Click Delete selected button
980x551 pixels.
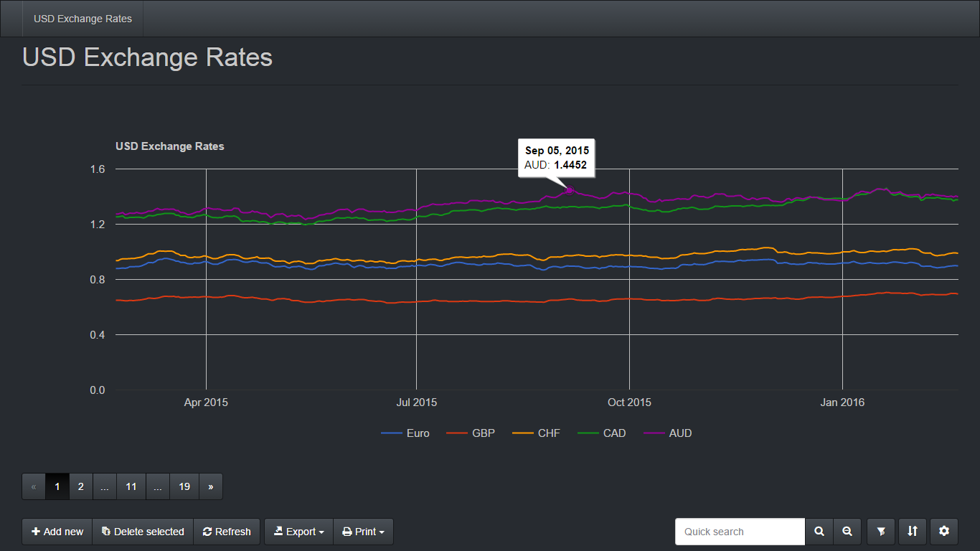coord(143,532)
